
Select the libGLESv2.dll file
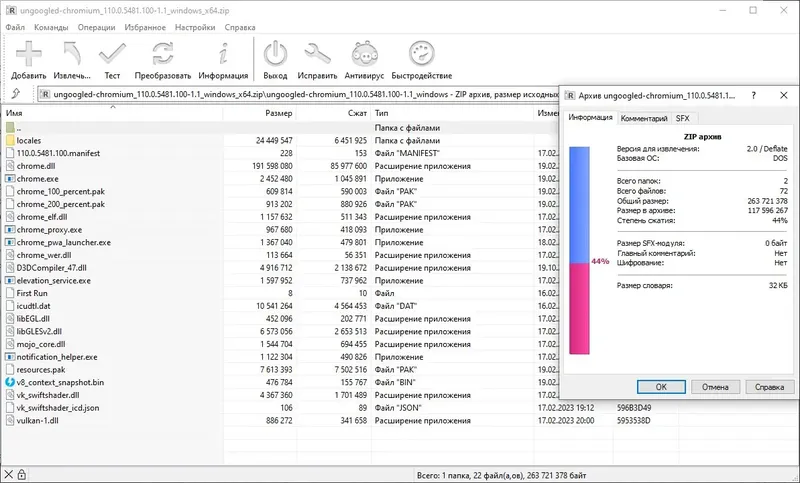pos(39,332)
